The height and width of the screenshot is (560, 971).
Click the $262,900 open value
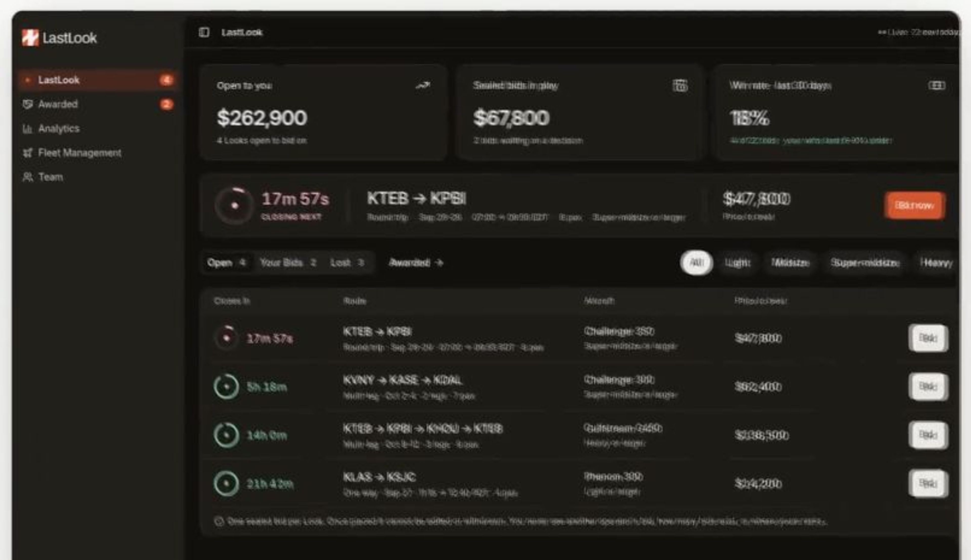262,118
